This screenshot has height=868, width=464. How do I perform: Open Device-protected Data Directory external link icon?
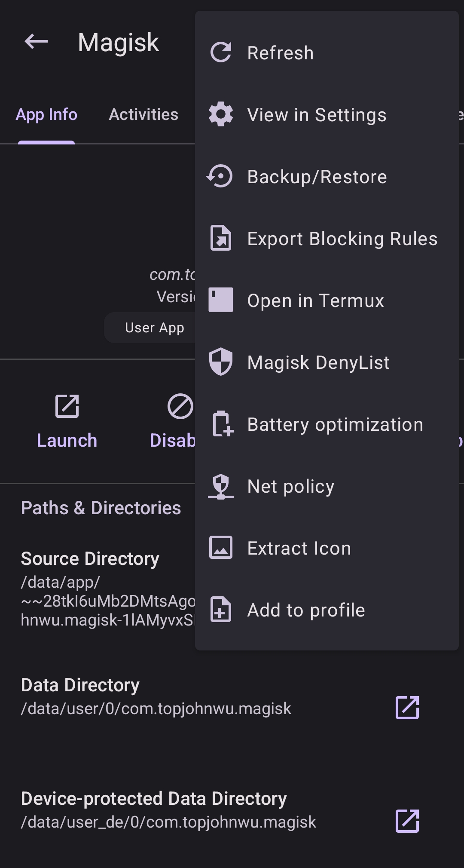(x=407, y=822)
